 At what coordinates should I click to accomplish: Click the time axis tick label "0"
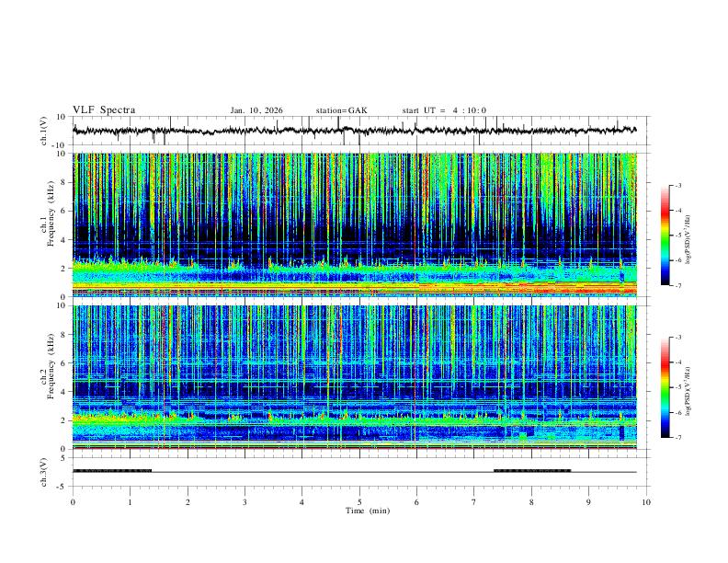(73, 502)
